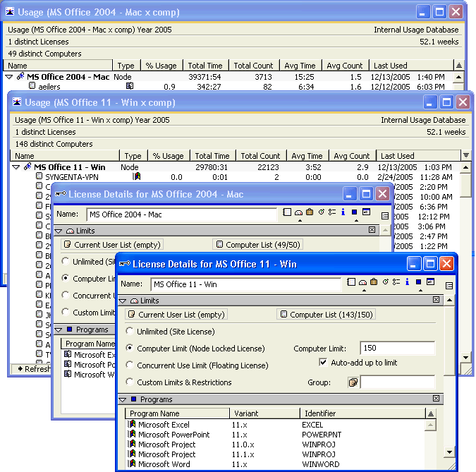Sort by Total Time column in MS Office 2004 usage window
This screenshot has height=472, width=476.
point(205,66)
